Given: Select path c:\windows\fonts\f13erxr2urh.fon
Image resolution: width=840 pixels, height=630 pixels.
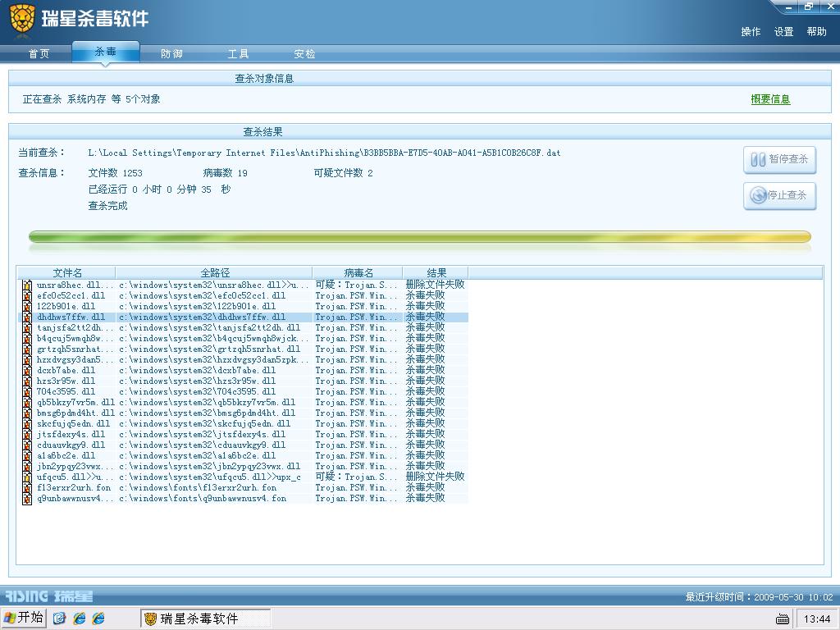Looking at the screenshot, I should pos(198,487).
